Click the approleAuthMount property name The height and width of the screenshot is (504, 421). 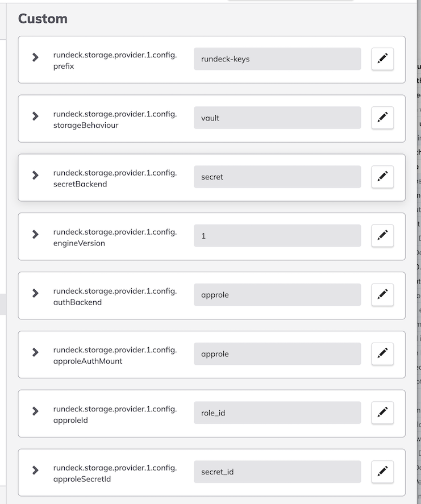click(115, 355)
